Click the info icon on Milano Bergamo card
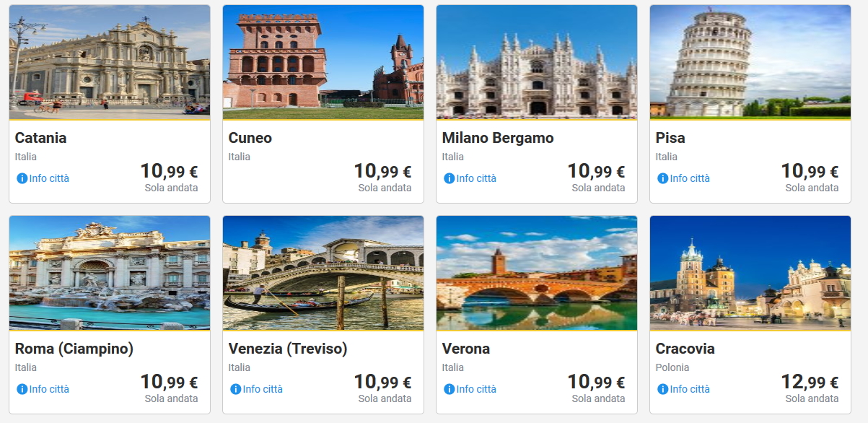The height and width of the screenshot is (423, 868). pos(449,178)
